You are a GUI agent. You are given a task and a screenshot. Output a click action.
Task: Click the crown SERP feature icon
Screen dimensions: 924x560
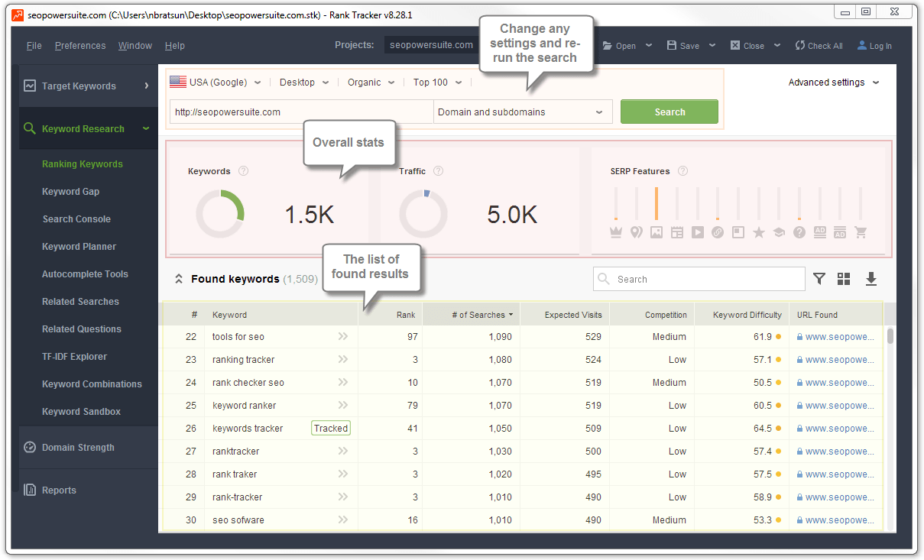click(x=616, y=232)
